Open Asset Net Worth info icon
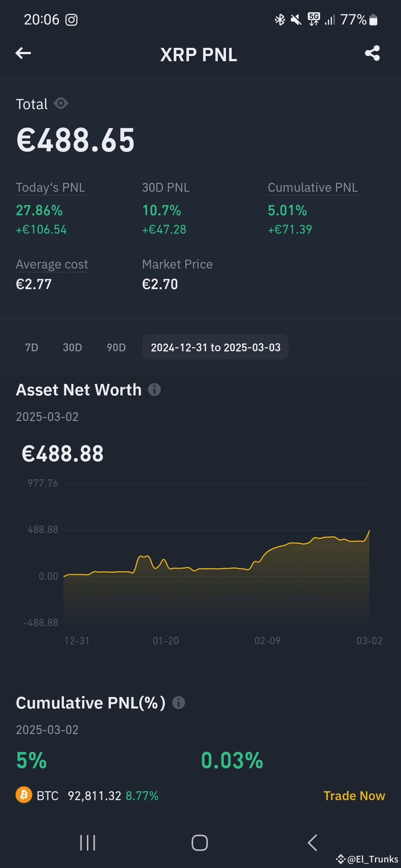The height and width of the screenshot is (868, 401). pyautogui.click(x=154, y=389)
